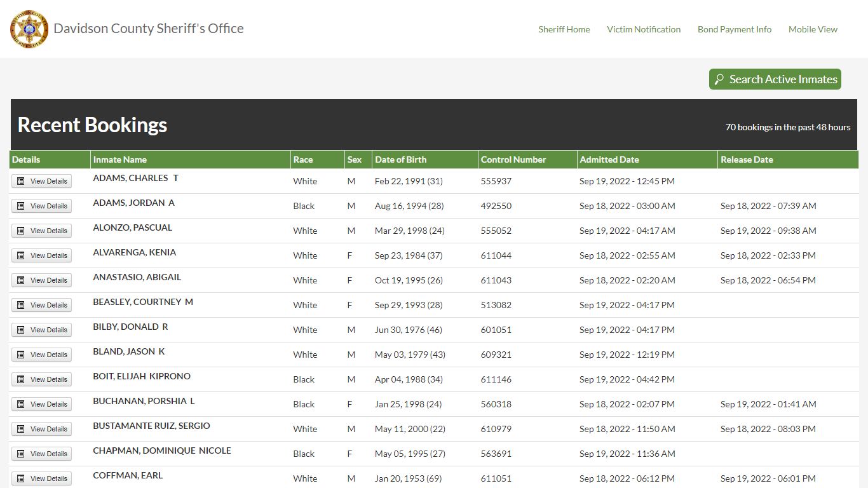The height and width of the screenshot is (488, 868).
Task: Sort by Control Number column header
Action: pos(527,159)
